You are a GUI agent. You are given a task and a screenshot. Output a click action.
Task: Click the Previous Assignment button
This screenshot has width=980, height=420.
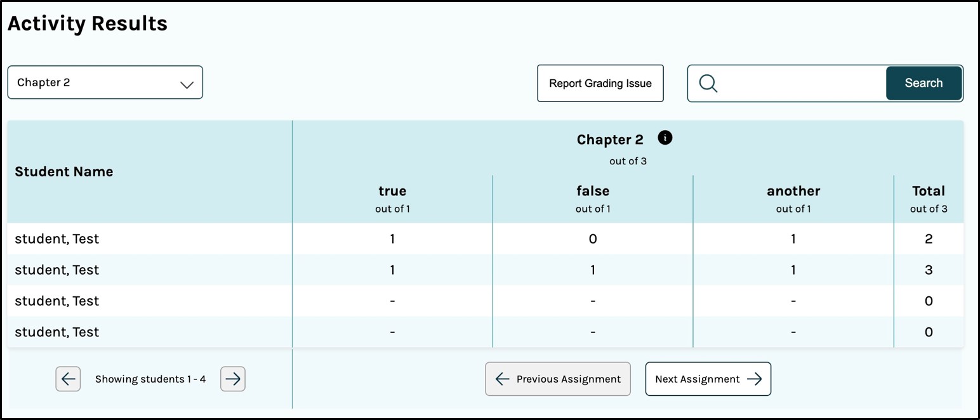point(558,379)
